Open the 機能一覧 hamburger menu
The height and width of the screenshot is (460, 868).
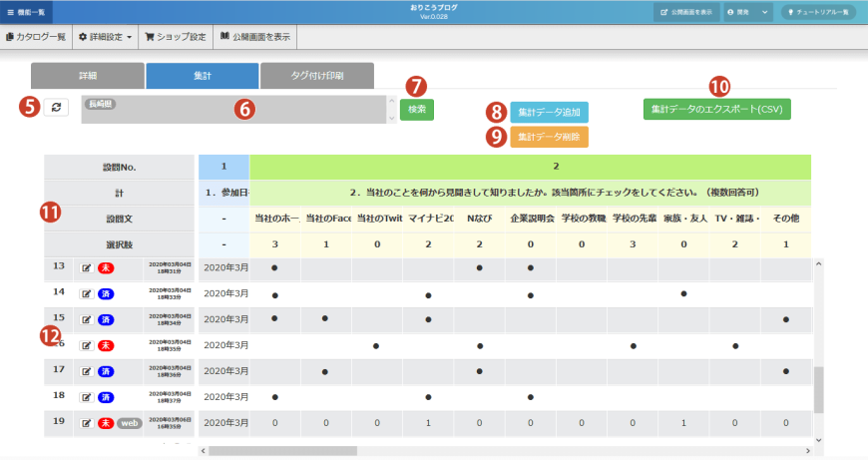pos(26,11)
